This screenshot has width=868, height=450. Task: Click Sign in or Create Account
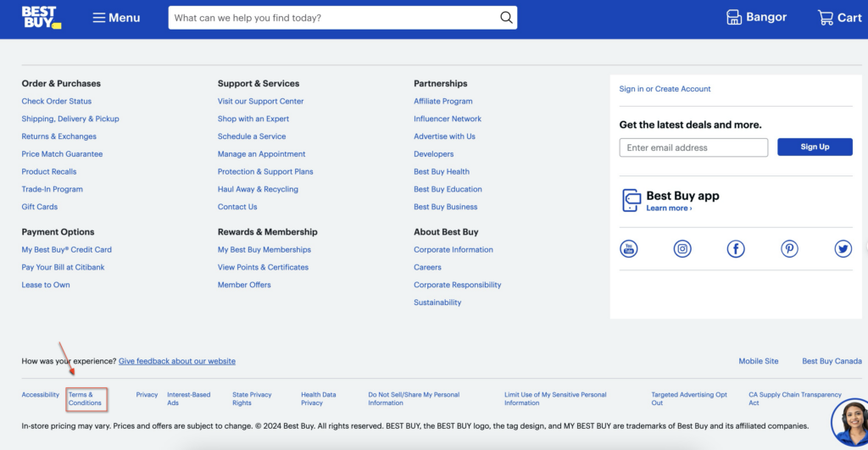click(x=665, y=89)
